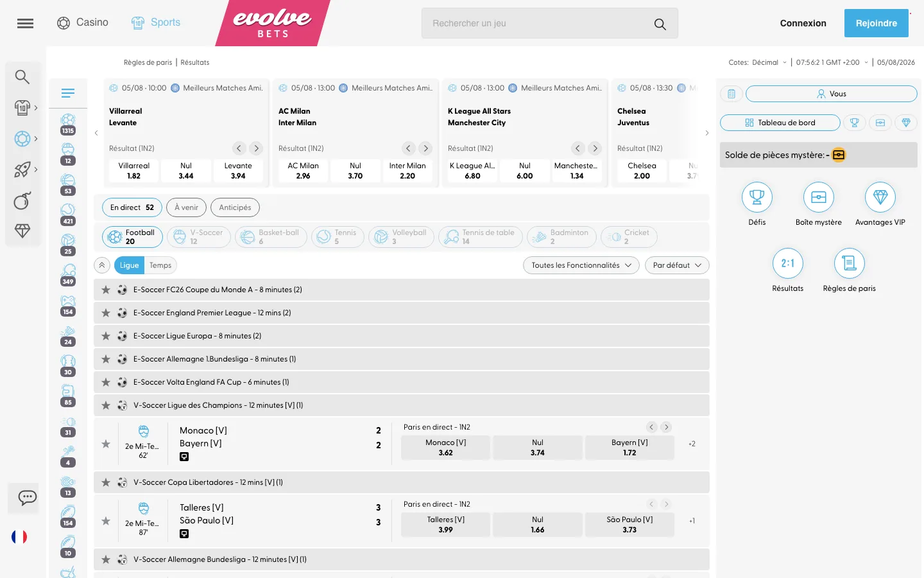Open the Résultats 2:1 icon
This screenshot has height=578, width=924.
tap(788, 263)
